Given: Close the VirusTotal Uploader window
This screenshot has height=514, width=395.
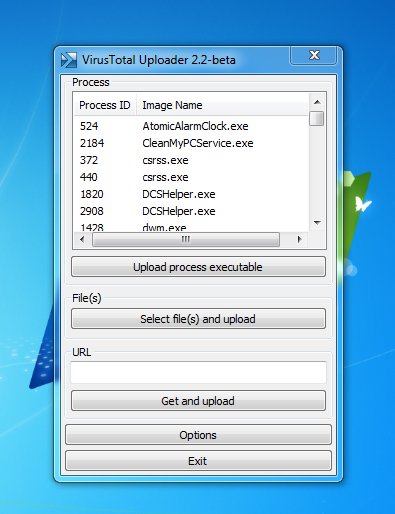Looking at the screenshot, I should [314, 55].
